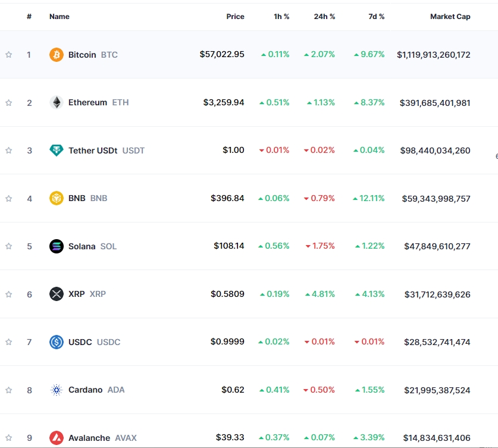Click the Cardano logo icon
The height and width of the screenshot is (448, 498).
point(56,390)
